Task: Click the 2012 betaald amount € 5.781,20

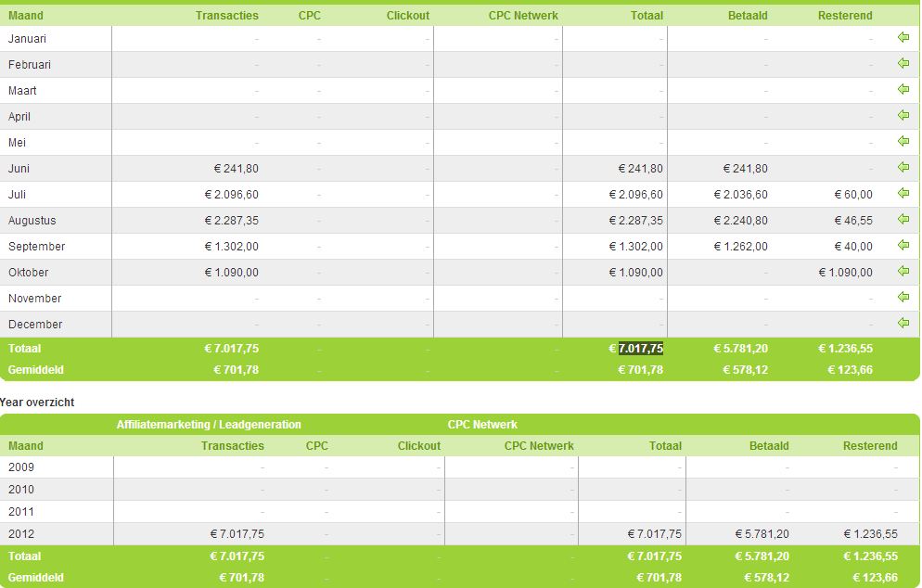Action: (762, 534)
